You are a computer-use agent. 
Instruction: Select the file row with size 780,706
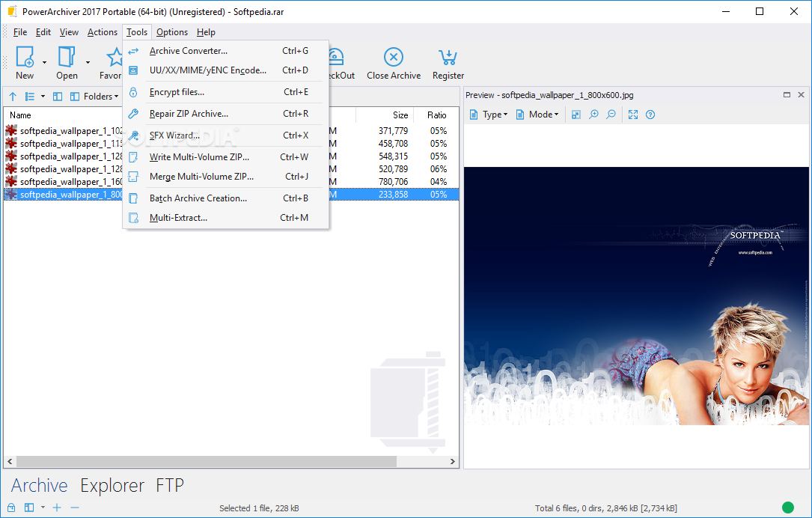pyautogui.click(x=231, y=182)
